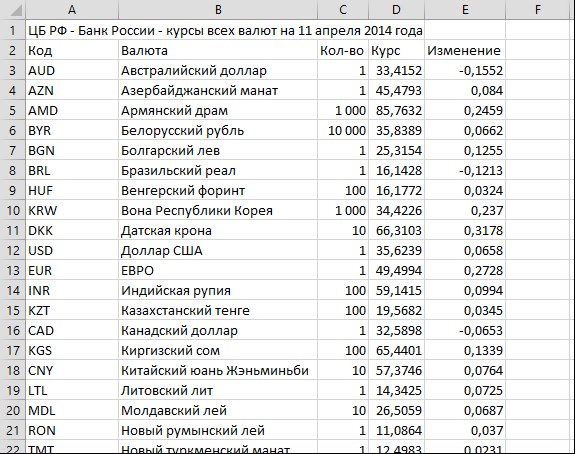
Task: Select row 1 header
Action: 13,30
